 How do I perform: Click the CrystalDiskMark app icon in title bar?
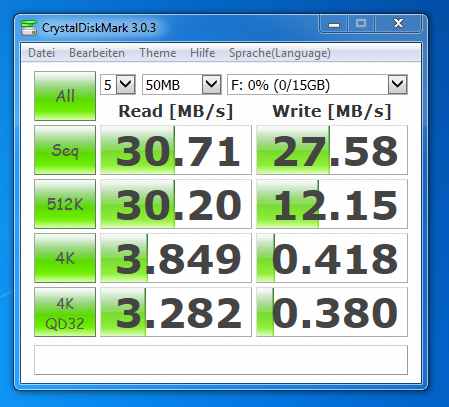[x=29, y=28]
